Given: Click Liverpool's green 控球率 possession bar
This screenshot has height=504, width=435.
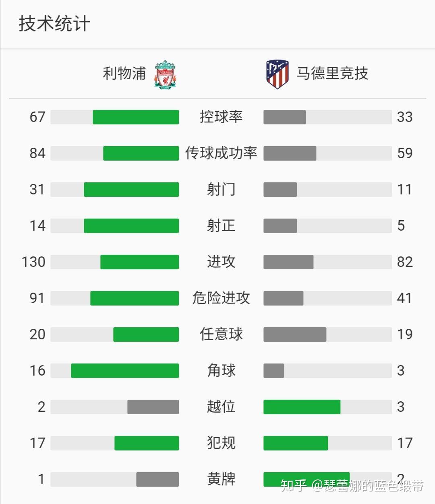Looking at the screenshot, I should pos(136,117).
